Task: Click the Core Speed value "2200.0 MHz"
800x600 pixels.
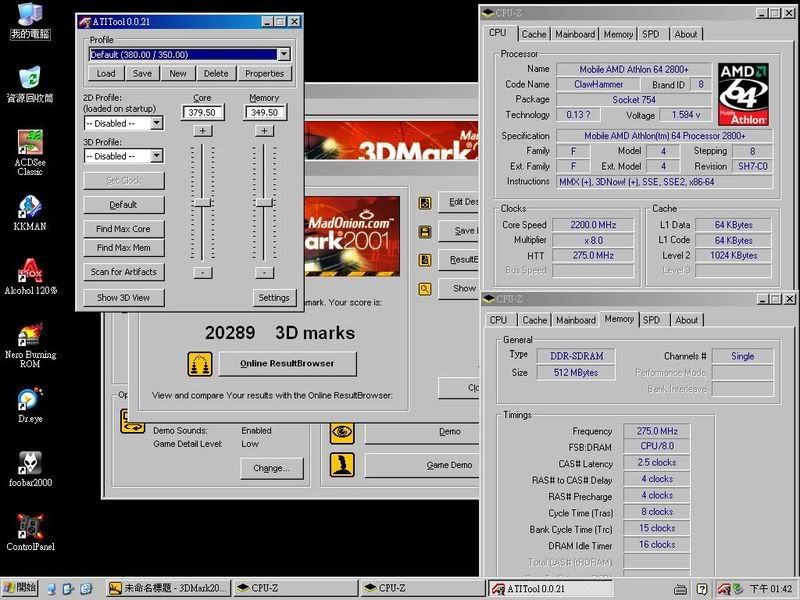Action: pyautogui.click(x=593, y=225)
